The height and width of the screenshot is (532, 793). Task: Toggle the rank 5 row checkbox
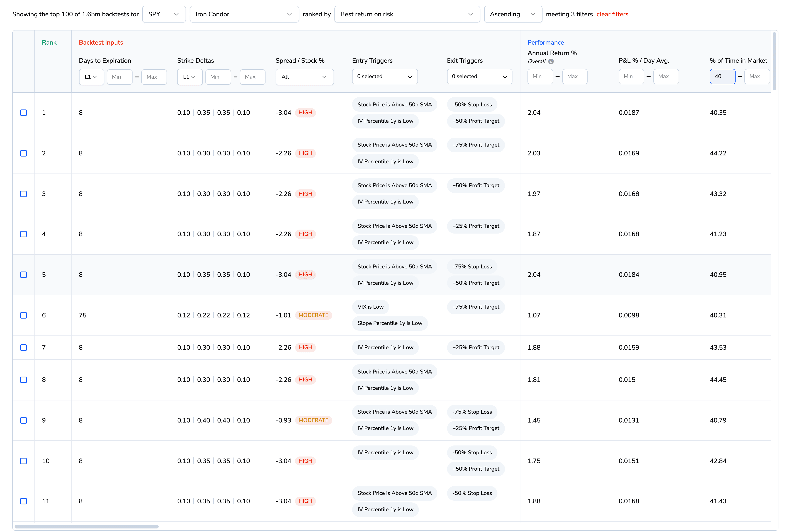click(23, 274)
